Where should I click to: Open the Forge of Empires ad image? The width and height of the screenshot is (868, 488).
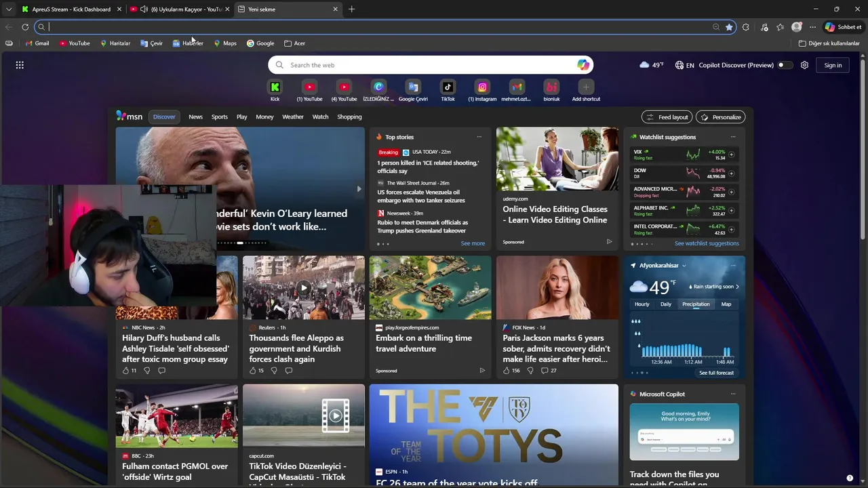click(431, 287)
